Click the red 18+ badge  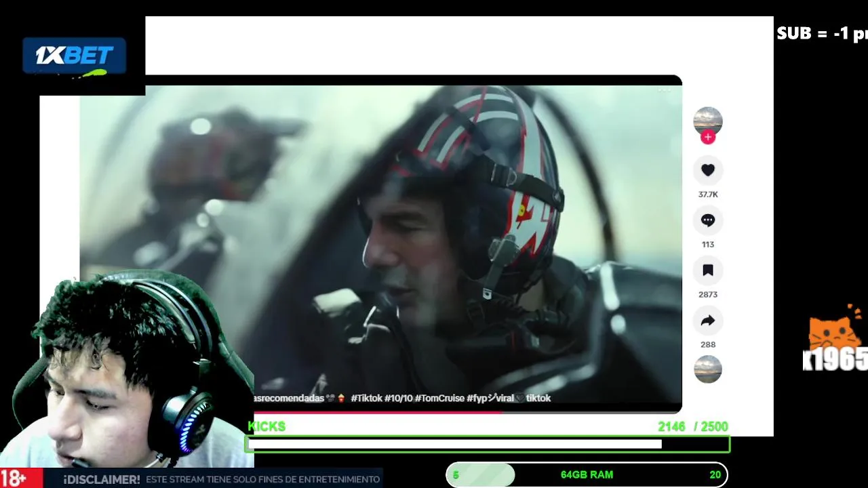coord(20,478)
